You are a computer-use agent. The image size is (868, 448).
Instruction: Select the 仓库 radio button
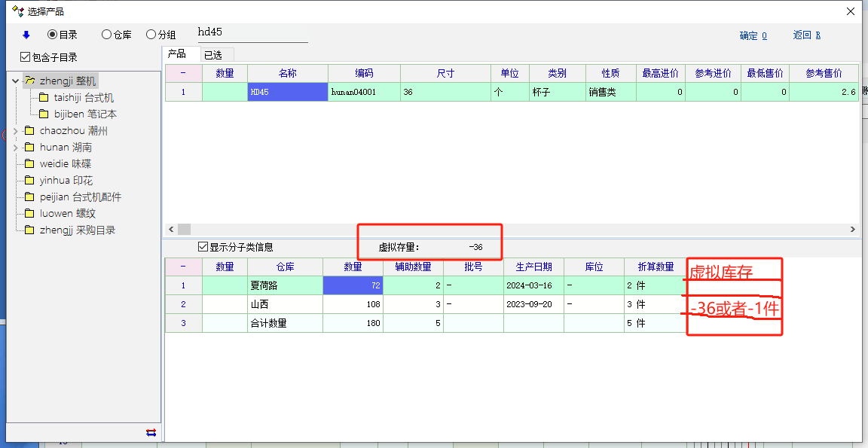coord(106,35)
